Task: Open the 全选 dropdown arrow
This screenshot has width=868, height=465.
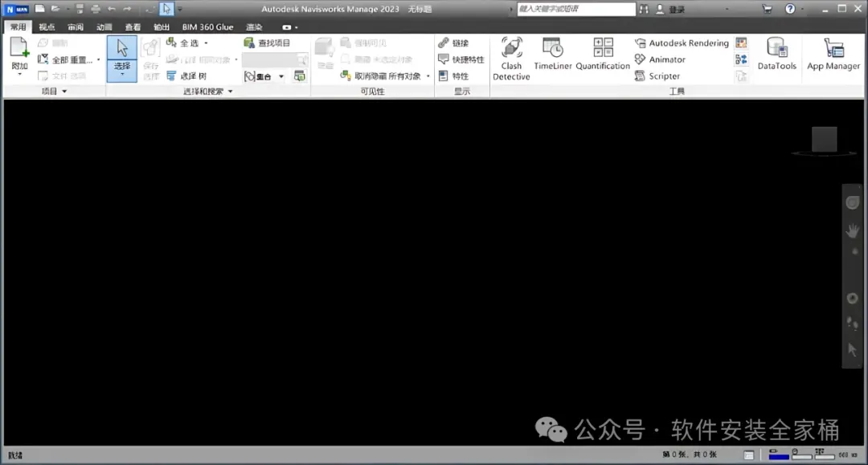Action: tap(206, 43)
